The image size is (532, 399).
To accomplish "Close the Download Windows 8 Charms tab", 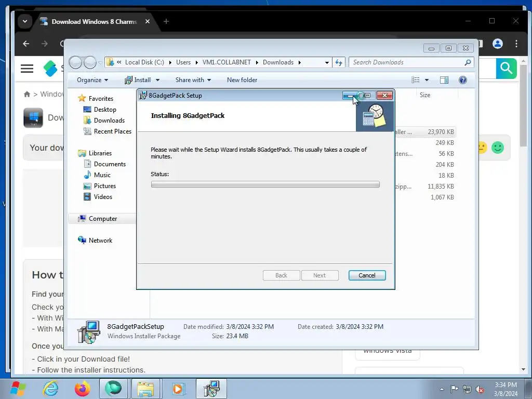I will pyautogui.click(x=147, y=21).
